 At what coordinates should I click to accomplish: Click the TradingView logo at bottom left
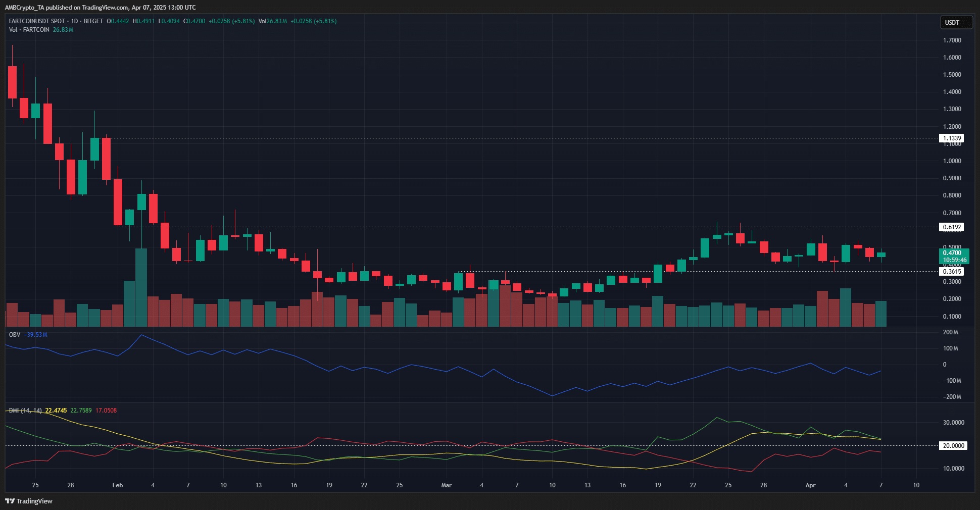point(29,501)
